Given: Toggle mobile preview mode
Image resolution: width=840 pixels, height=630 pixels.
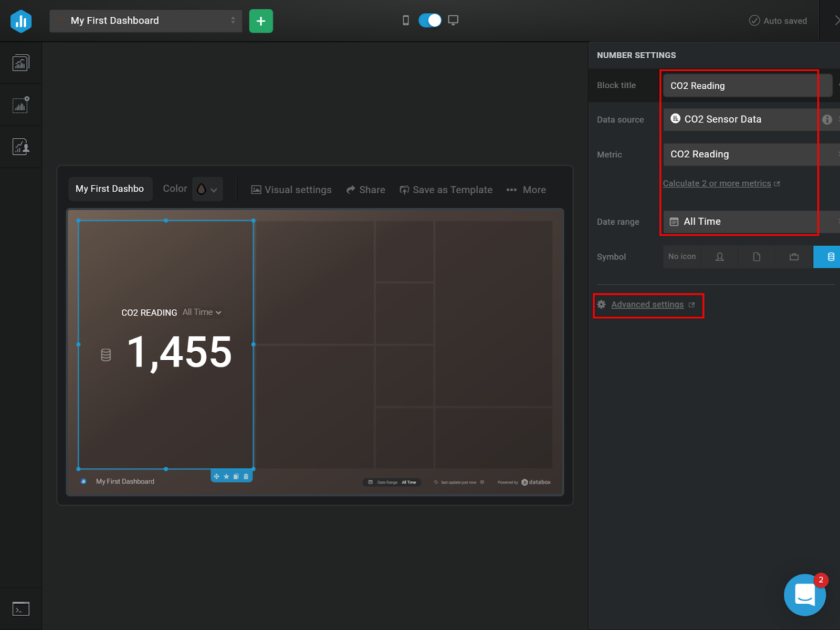Looking at the screenshot, I should (x=405, y=20).
